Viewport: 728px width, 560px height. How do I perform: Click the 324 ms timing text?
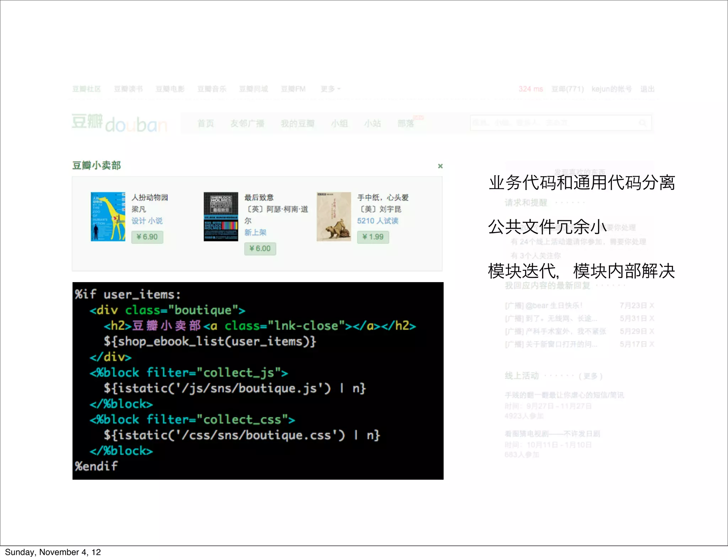[x=531, y=89]
